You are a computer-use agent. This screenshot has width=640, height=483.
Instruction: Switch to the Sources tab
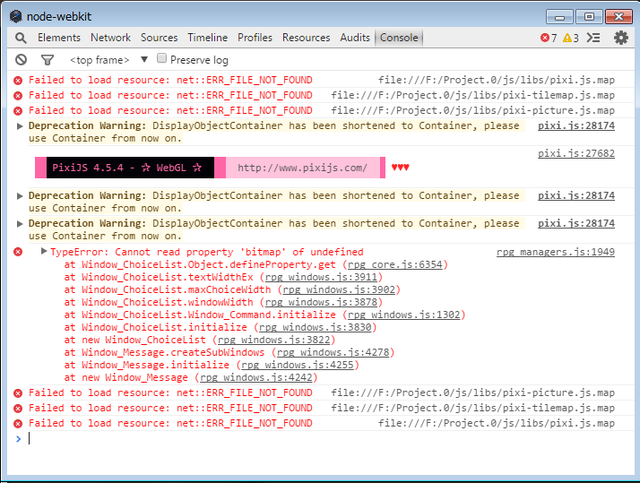[159, 38]
